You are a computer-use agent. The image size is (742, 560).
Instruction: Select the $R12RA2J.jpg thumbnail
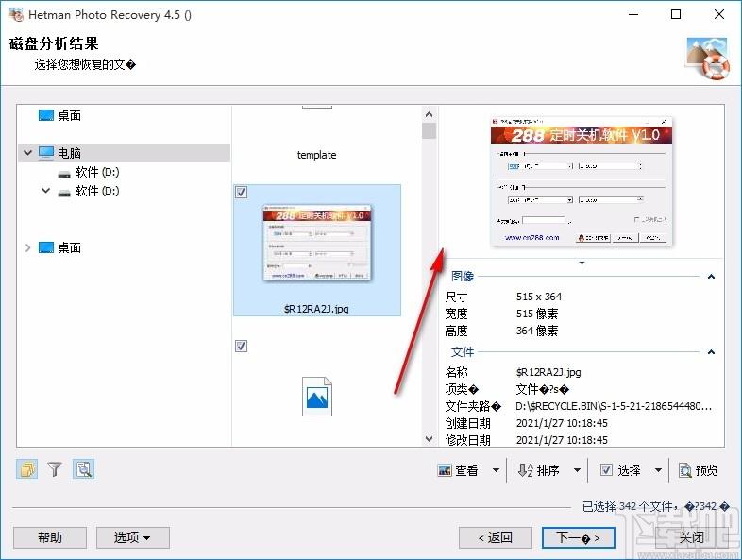tap(317, 244)
